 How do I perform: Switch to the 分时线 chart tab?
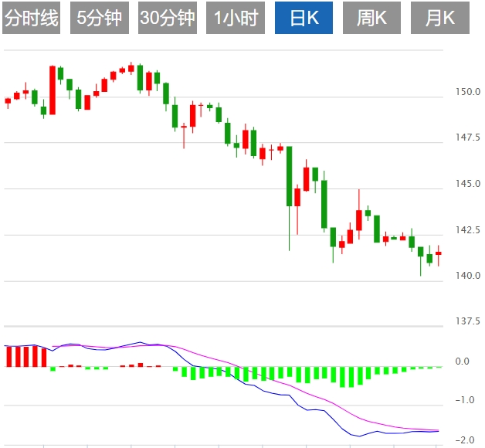click(31, 18)
